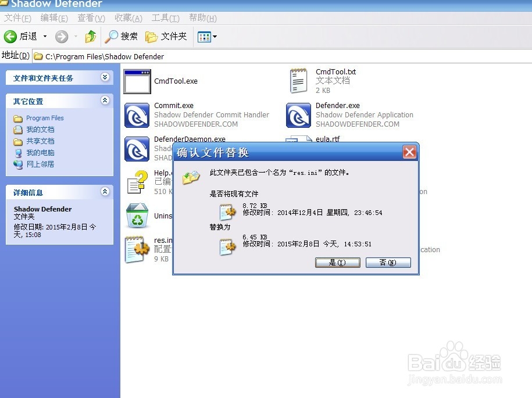Screen dimensions: 532x398
Task: Click the existing 8.72 KB file icon
Action: pyautogui.click(x=228, y=212)
